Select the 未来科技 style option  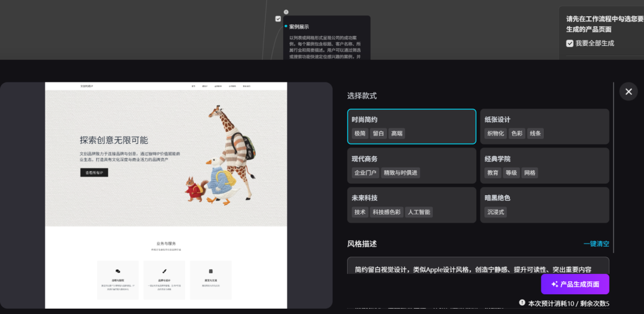click(411, 205)
